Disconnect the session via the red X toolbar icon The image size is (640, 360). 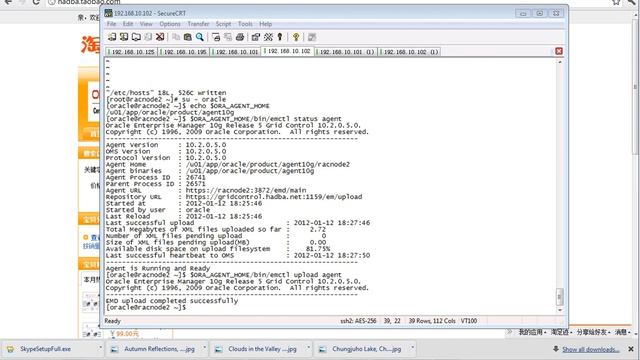coord(160,37)
